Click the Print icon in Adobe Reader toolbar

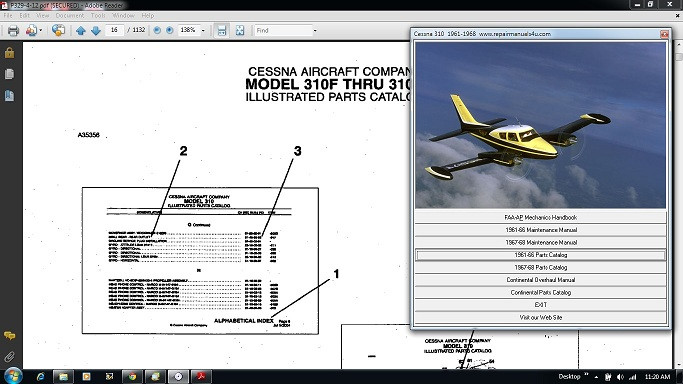tap(14, 30)
